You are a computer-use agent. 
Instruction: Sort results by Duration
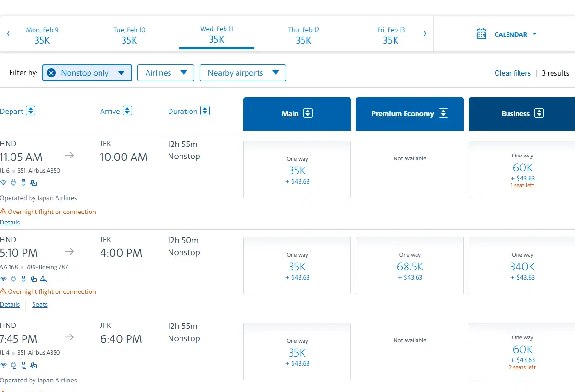click(205, 111)
